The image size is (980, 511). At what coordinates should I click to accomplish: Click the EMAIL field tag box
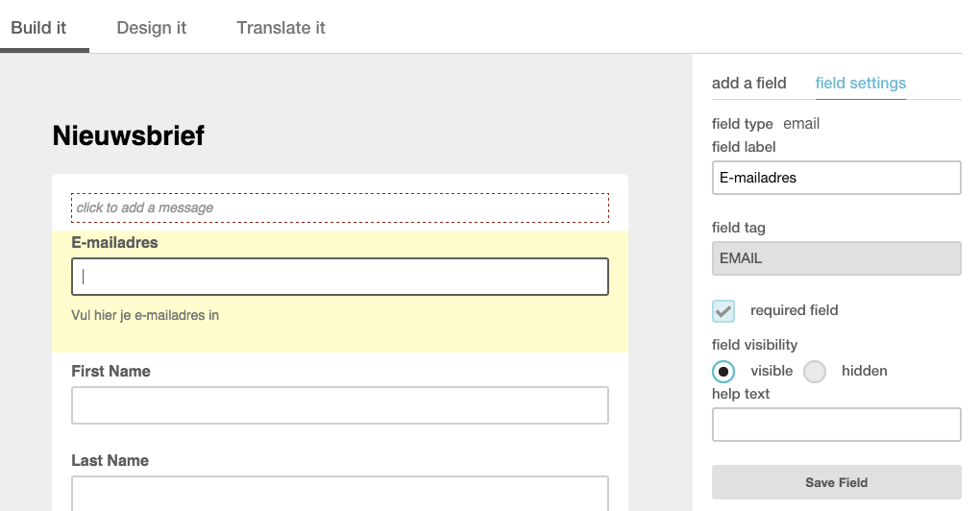(x=836, y=258)
